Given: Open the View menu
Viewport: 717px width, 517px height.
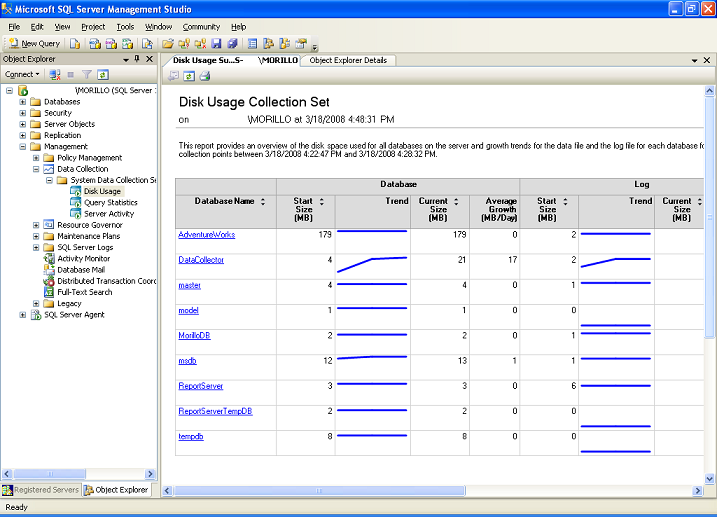Looking at the screenshot, I should pyautogui.click(x=62, y=27).
